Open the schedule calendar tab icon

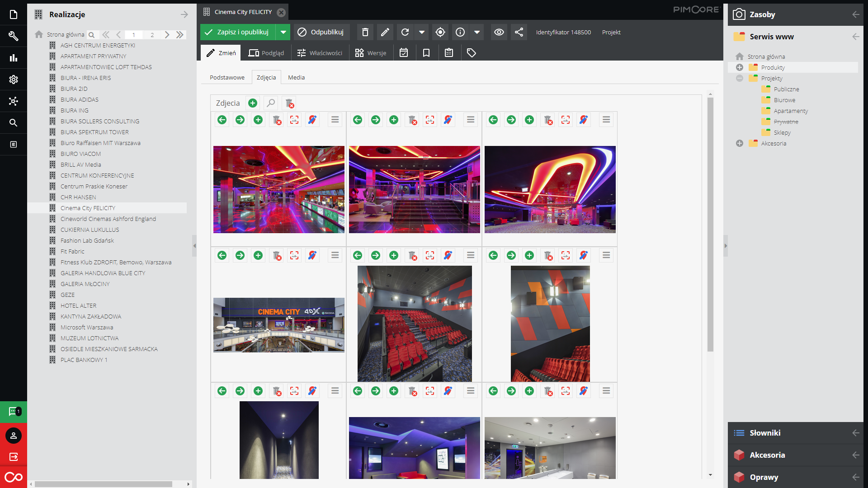(404, 53)
